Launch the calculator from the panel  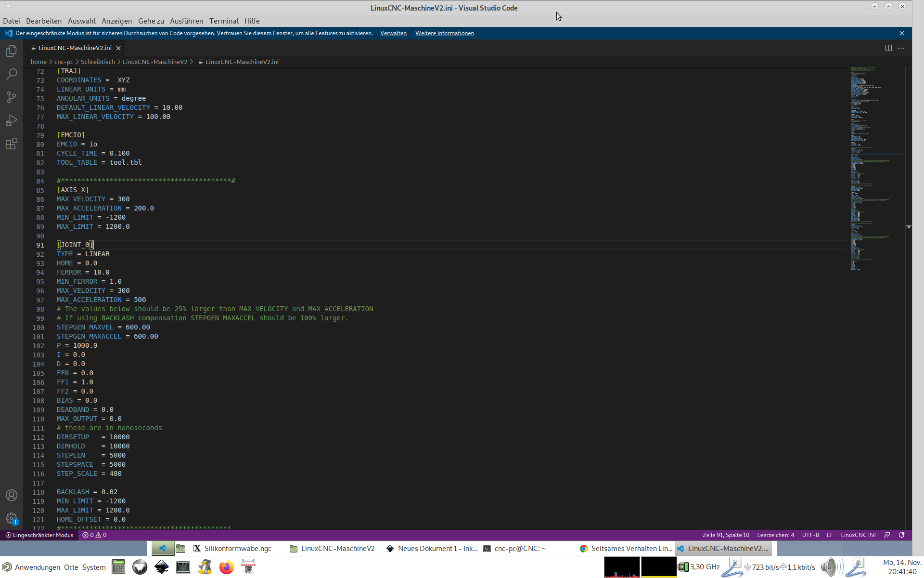[118, 567]
